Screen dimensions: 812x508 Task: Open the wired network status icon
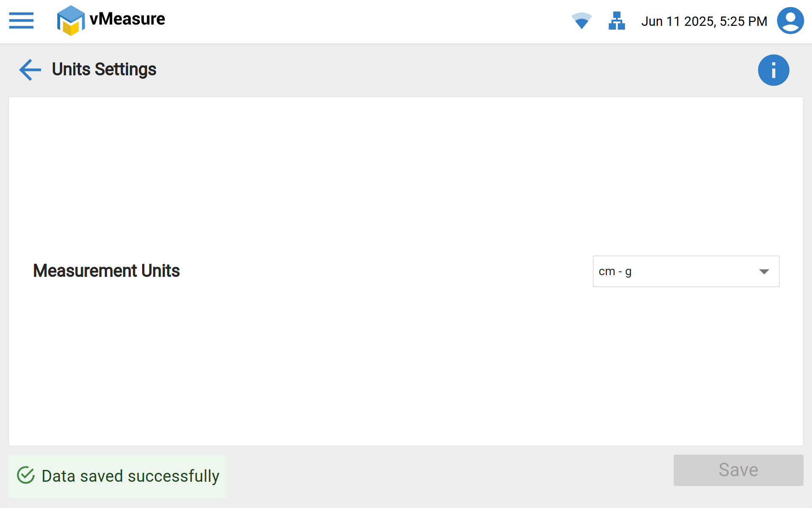click(x=617, y=20)
